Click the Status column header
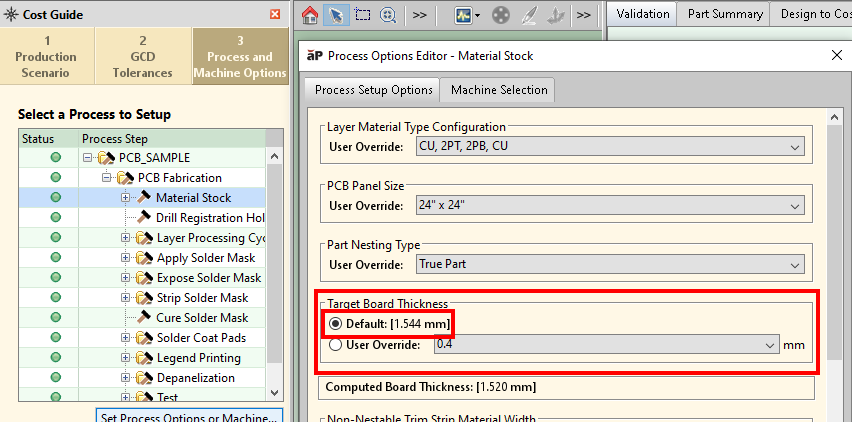The height and width of the screenshot is (422, 852). coord(49,139)
